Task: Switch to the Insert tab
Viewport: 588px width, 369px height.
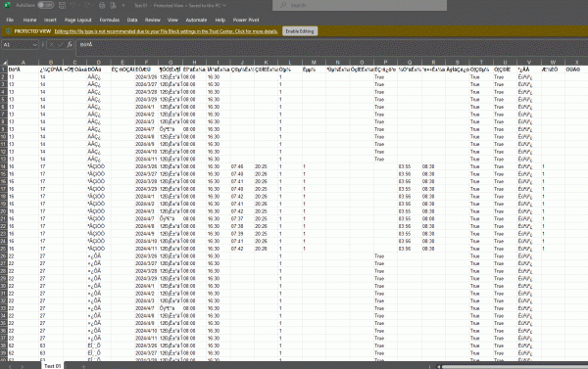Action: pos(50,20)
